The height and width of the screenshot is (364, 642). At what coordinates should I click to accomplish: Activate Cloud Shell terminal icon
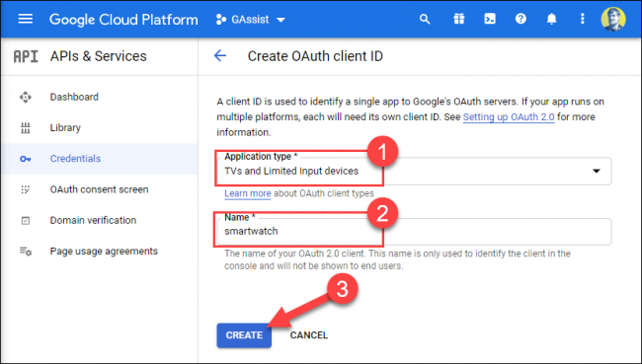point(490,19)
